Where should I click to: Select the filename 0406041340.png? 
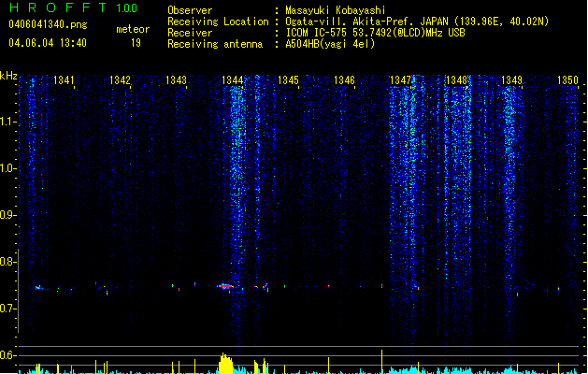(48, 24)
